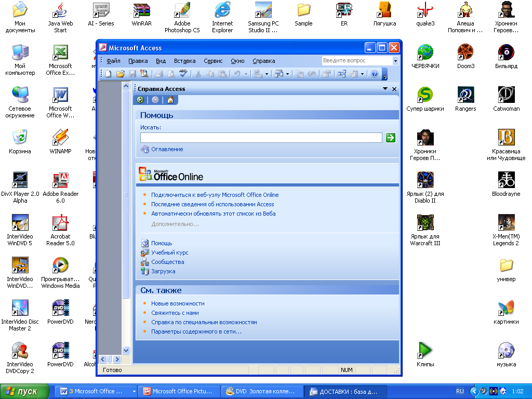Click the Copy toolbar icon
The image size is (532, 399).
pyautogui.click(x=210, y=74)
